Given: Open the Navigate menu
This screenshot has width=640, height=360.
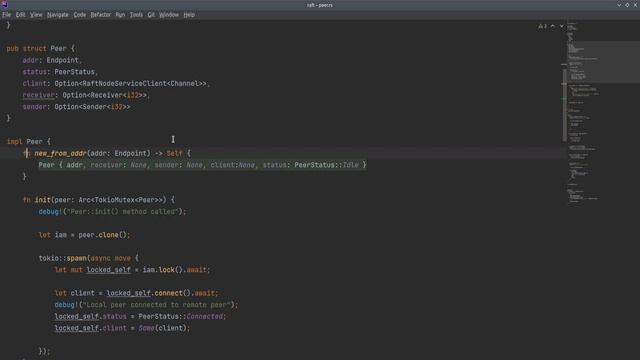Looking at the screenshot, I should [x=58, y=15].
